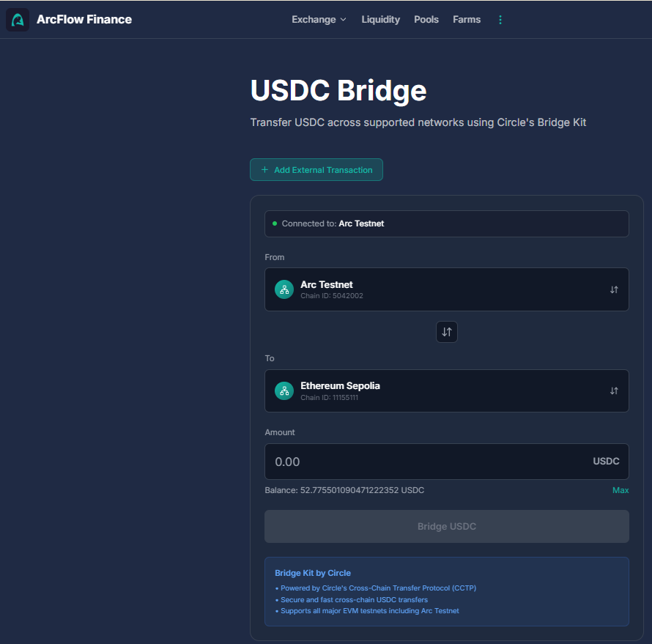Click the Arc Testnet network icon
Viewport: 652px width, 644px height.
(x=284, y=289)
